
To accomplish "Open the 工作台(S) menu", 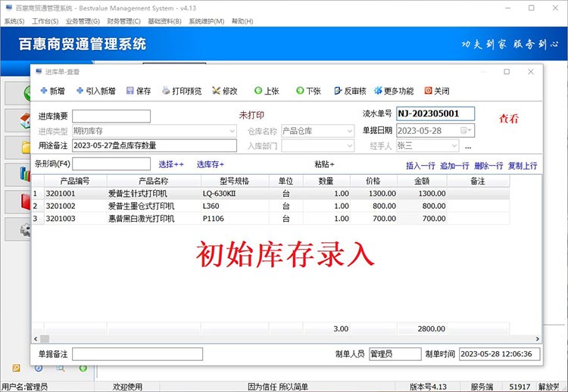I will pos(45,21).
